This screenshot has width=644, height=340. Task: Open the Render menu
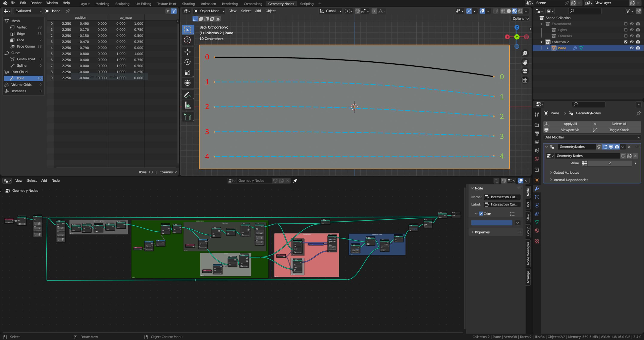click(x=36, y=3)
